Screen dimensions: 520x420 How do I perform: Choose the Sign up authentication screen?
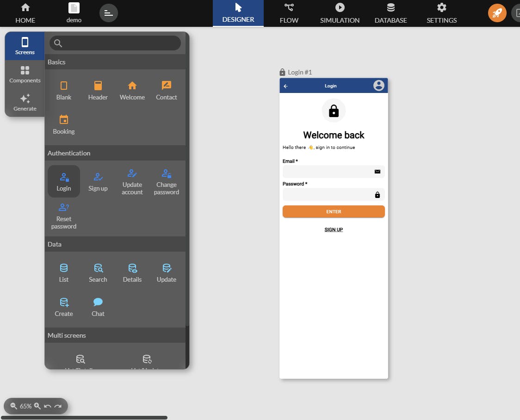pos(98,182)
